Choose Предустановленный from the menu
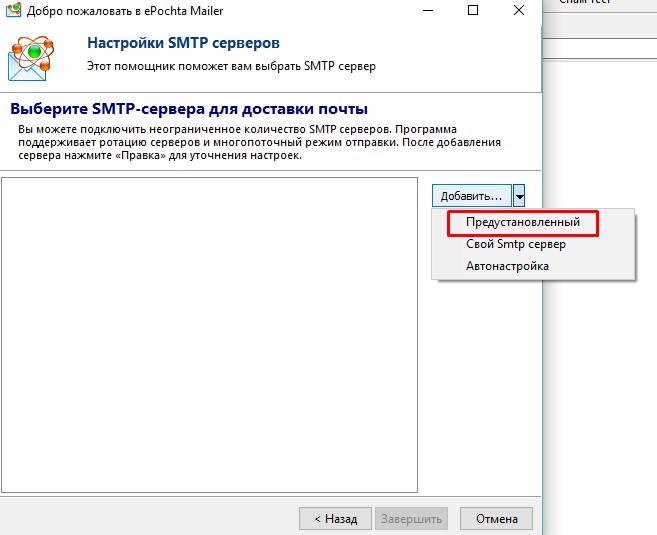Image resolution: width=657 pixels, height=535 pixels. pyautogui.click(x=522, y=222)
